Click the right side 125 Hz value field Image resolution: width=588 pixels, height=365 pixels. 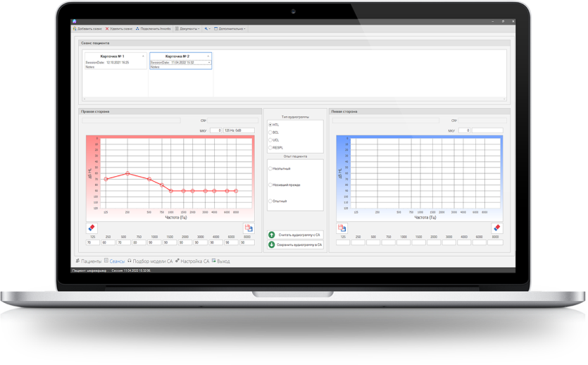[92, 243]
